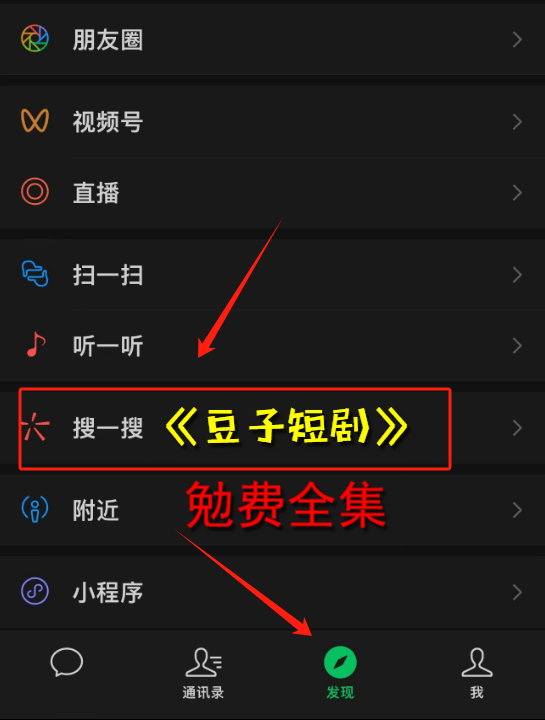The image size is (545, 720).
Task: Select the 发现 discover tab
Action: click(340, 673)
